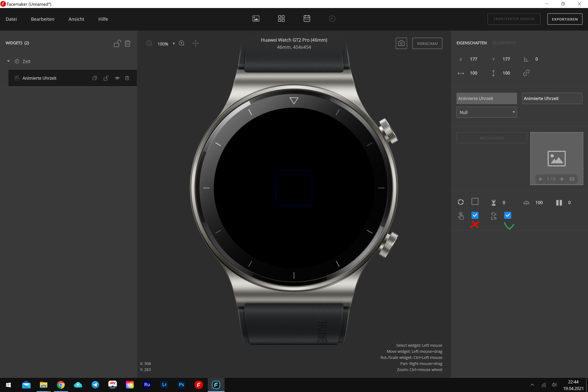Go to previous animation frame arrow
The height and width of the screenshot is (392, 588).
pos(541,179)
